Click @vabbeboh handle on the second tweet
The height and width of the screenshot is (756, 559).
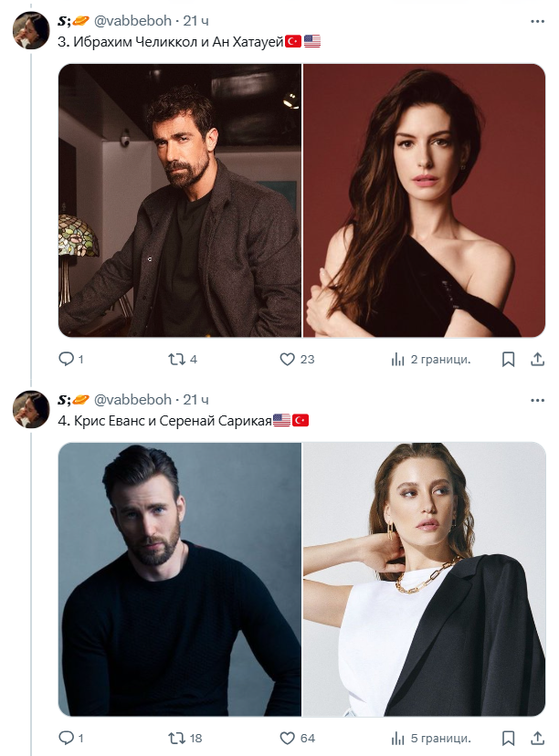[132, 399]
